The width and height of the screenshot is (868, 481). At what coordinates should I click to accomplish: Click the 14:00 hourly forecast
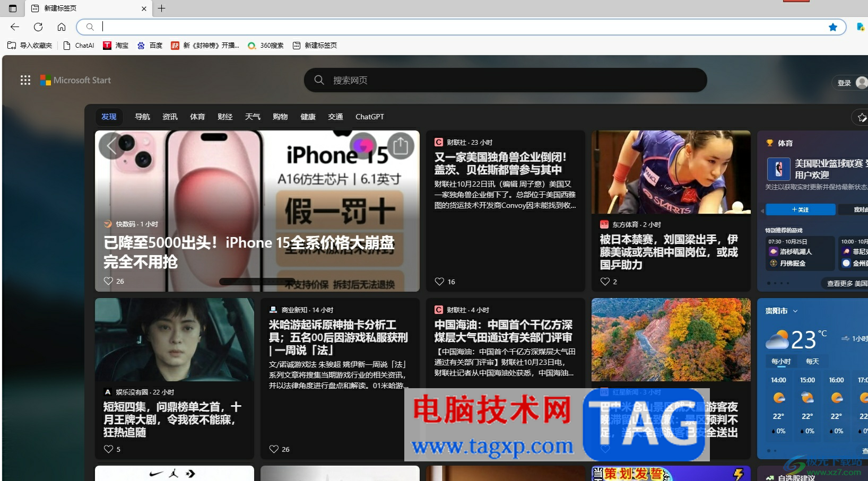click(x=778, y=406)
